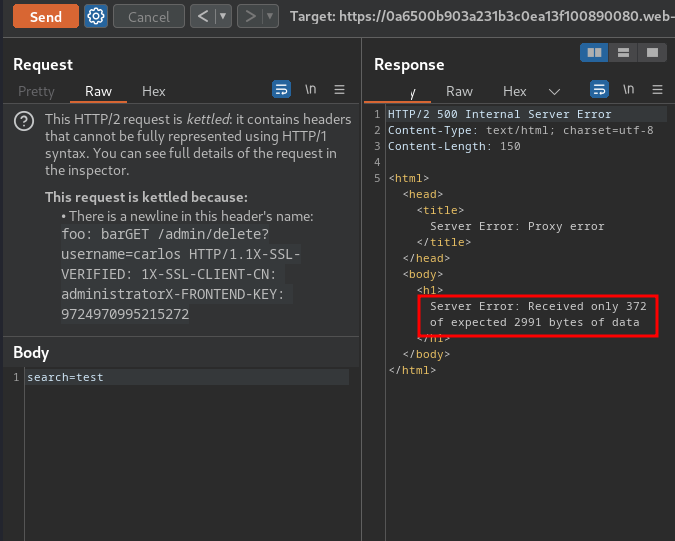
Task: Click the Cancel button
Action: (149, 16)
